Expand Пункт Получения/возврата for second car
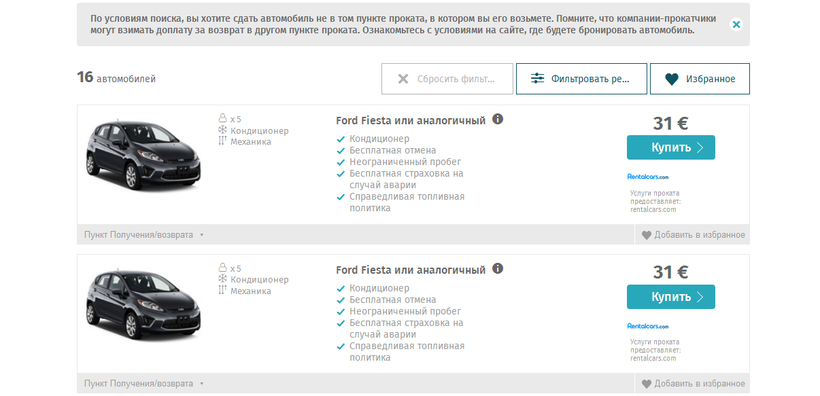The height and width of the screenshot is (396, 820). (144, 383)
